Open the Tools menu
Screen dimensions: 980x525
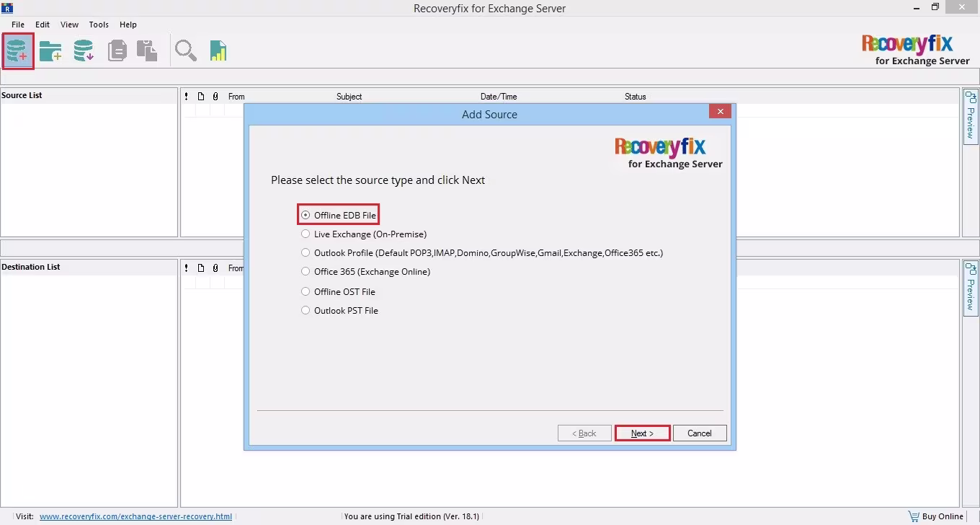coord(99,25)
